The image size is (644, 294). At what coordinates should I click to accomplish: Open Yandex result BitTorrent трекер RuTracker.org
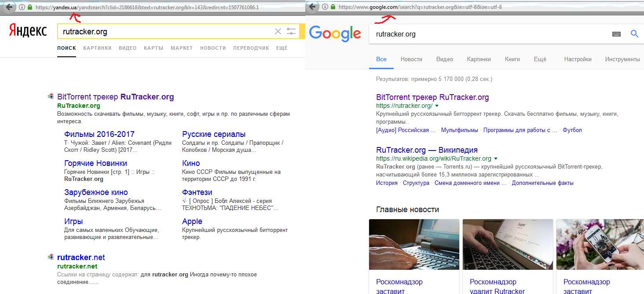tap(116, 97)
